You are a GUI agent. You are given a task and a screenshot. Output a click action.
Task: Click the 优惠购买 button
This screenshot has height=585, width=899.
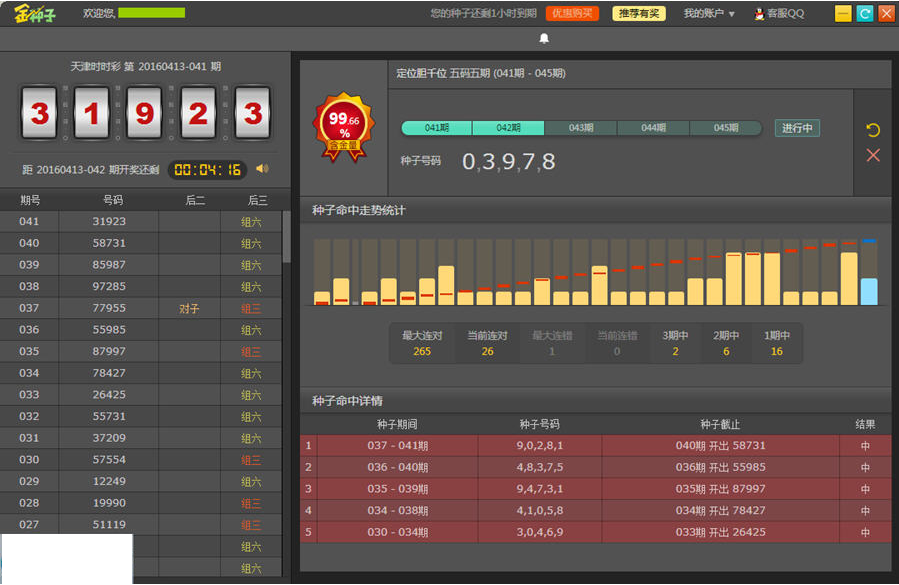tap(572, 14)
